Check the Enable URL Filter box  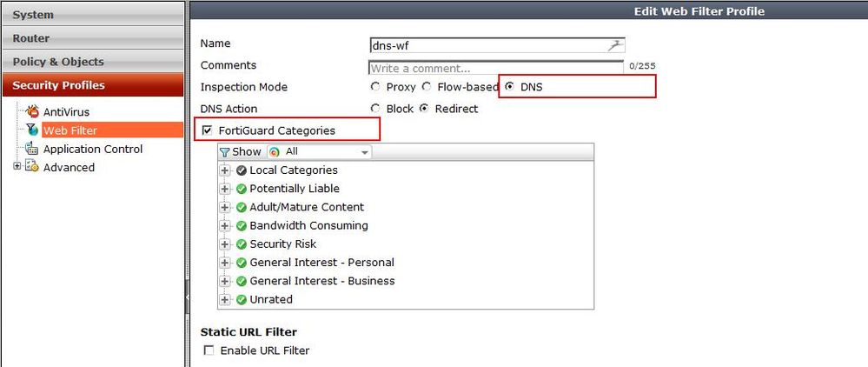point(209,350)
